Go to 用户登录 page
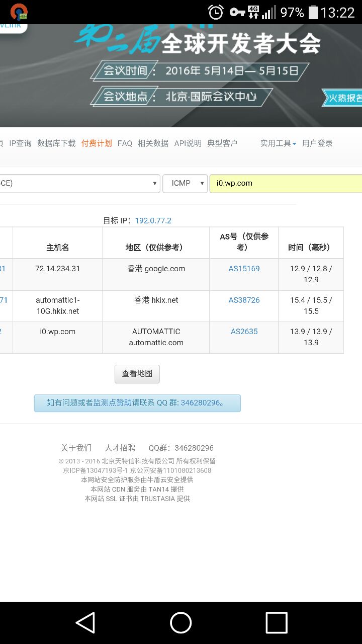Image resolution: width=362 pixels, height=644 pixels. click(x=317, y=143)
